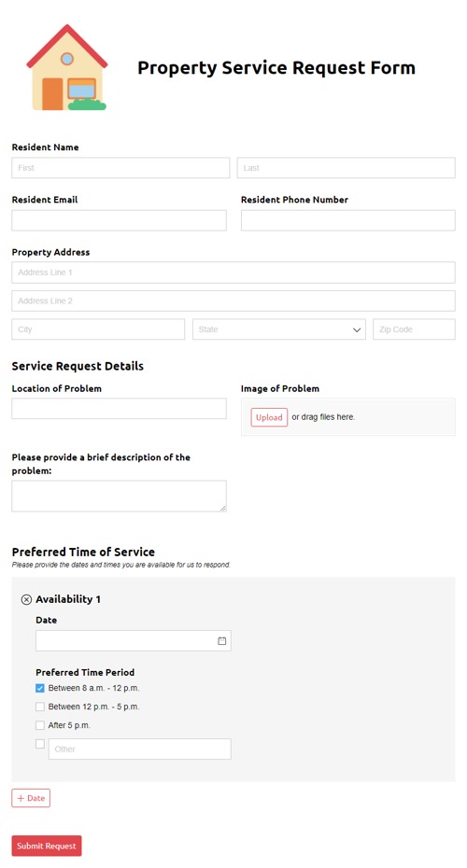Focus the Last name field

click(347, 168)
